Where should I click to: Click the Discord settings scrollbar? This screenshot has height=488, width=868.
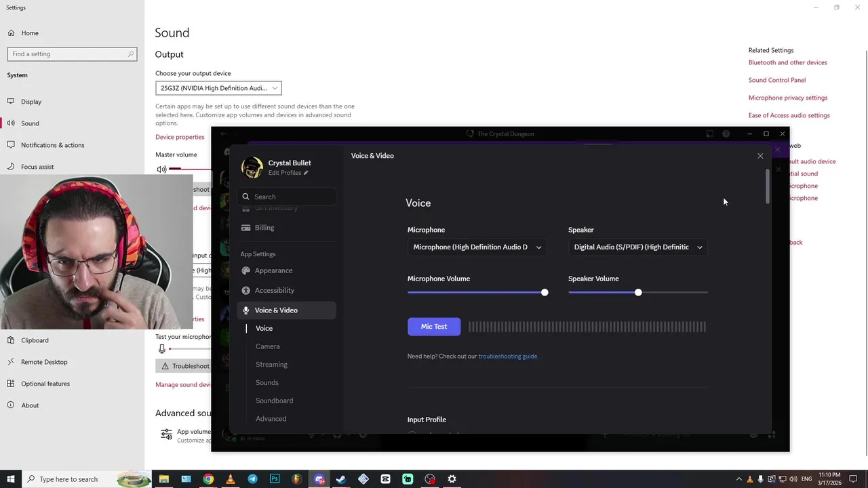pyautogui.click(x=768, y=186)
